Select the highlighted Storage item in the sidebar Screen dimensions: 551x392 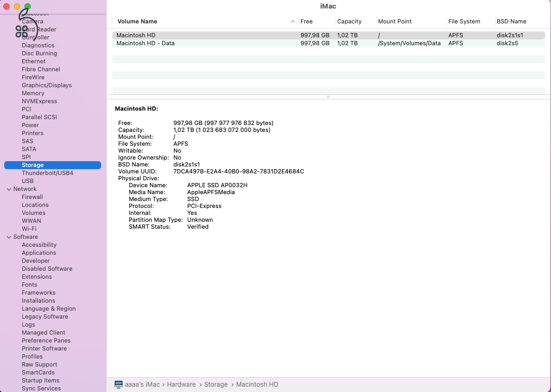53,165
